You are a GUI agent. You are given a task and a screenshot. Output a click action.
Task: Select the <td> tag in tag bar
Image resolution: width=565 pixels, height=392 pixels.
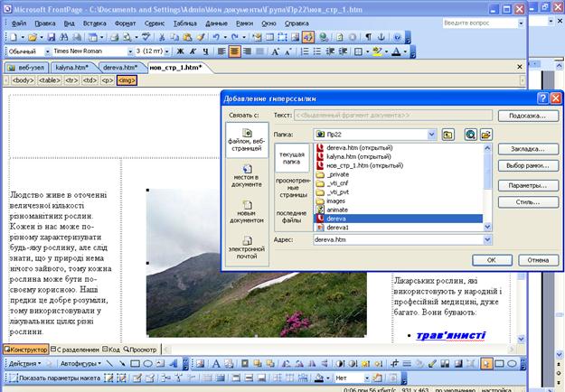pos(89,80)
